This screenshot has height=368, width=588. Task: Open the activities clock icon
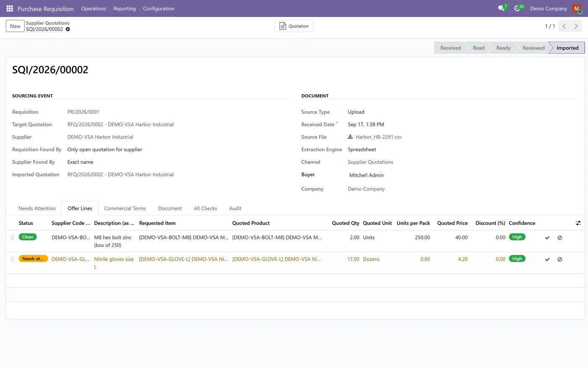click(517, 8)
